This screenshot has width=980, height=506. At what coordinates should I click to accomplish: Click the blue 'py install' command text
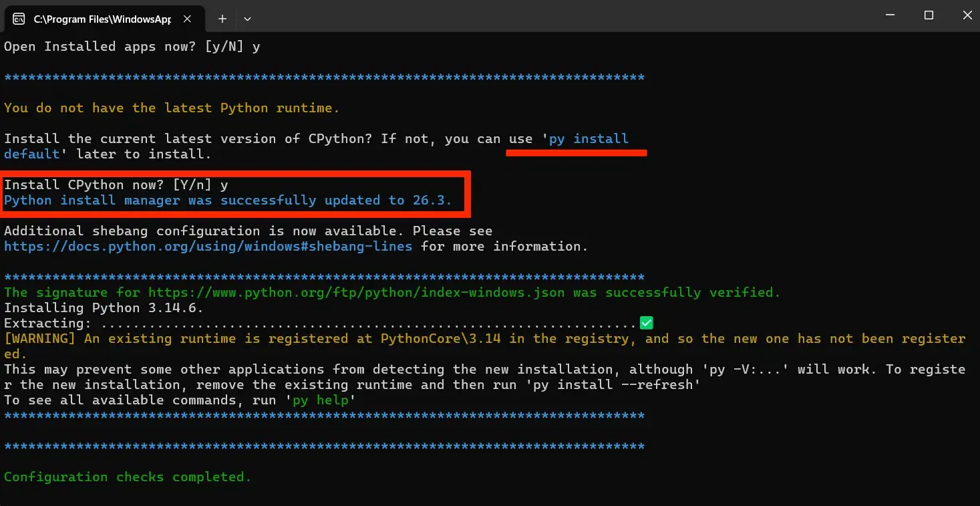[589, 138]
